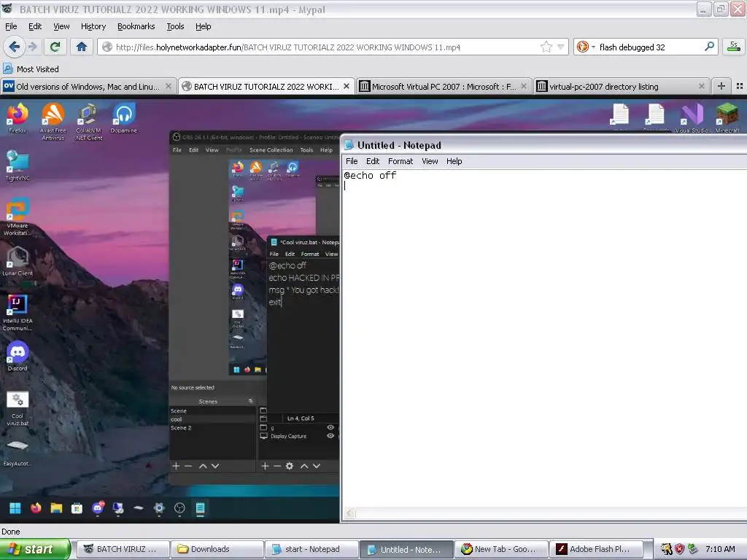Click the TightVNC desktop icon
Screen dimensions: 747x560
coord(18,166)
